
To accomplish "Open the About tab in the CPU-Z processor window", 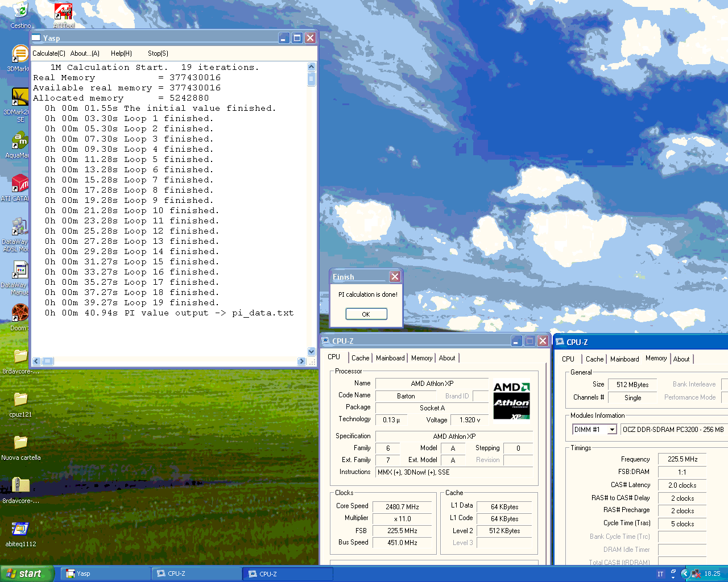I will (x=447, y=358).
